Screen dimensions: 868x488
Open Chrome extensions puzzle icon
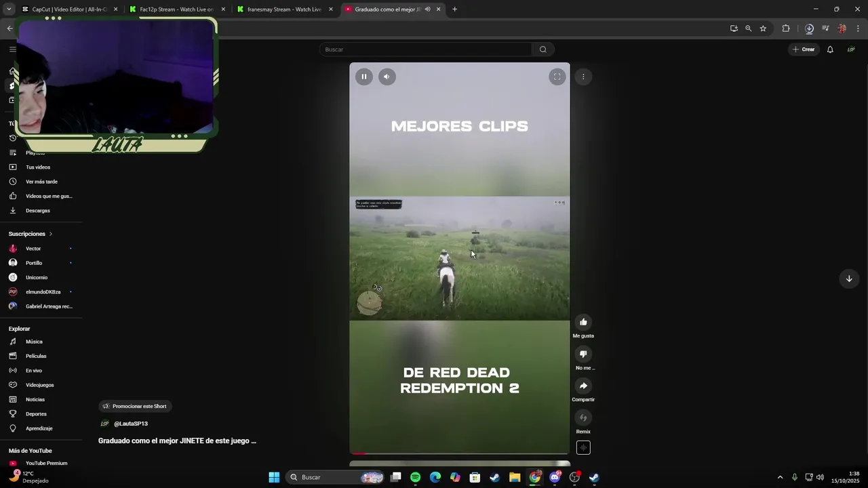click(x=786, y=28)
